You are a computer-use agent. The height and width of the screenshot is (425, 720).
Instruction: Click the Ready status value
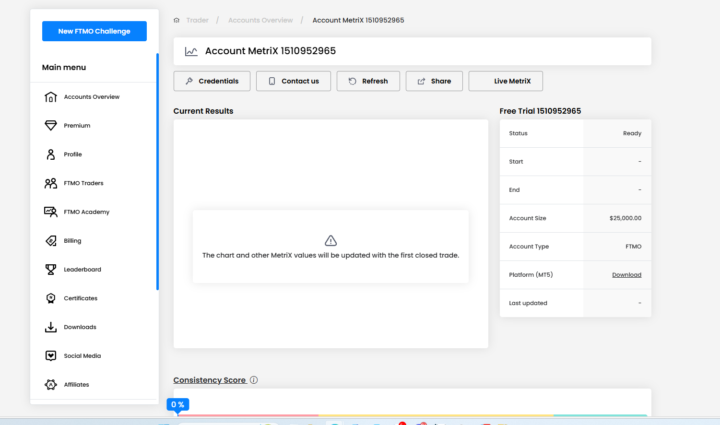pos(632,134)
